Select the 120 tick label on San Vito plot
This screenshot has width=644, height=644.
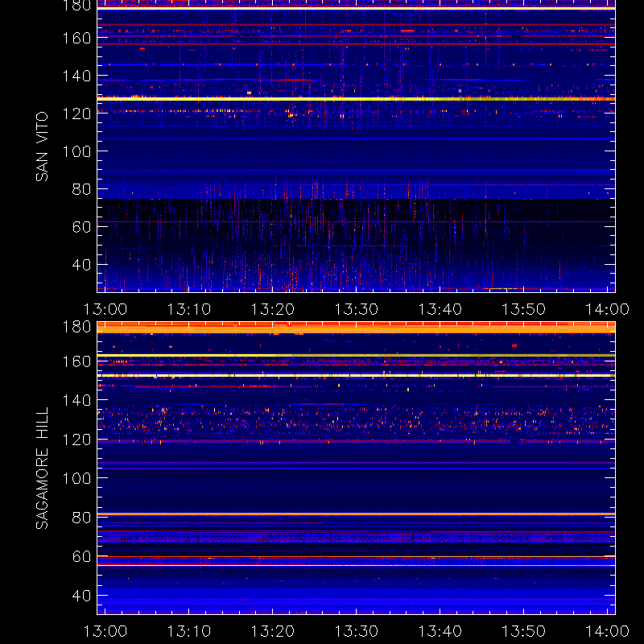click(x=76, y=114)
